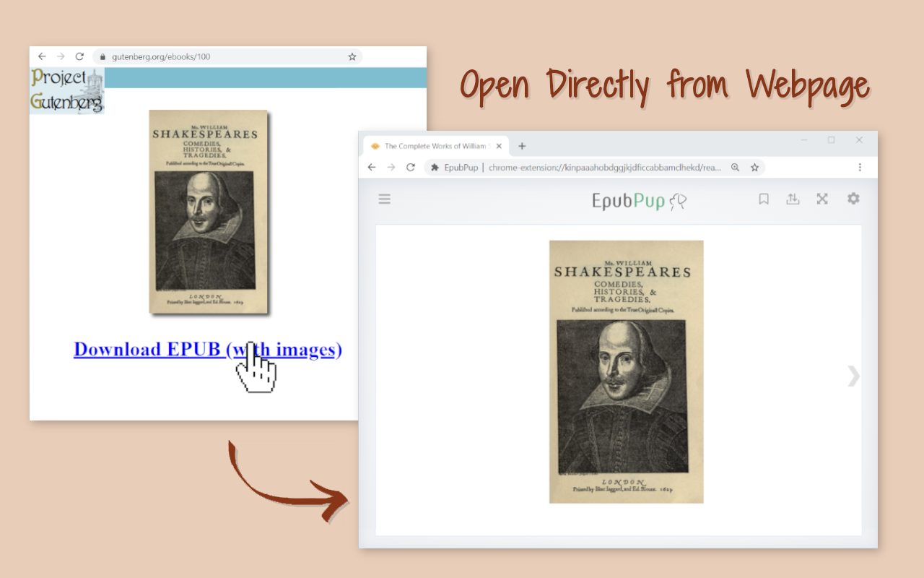Click the padlock icon beside gutenberg.org
Image resolution: width=924 pixels, height=578 pixels.
click(x=103, y=56)
